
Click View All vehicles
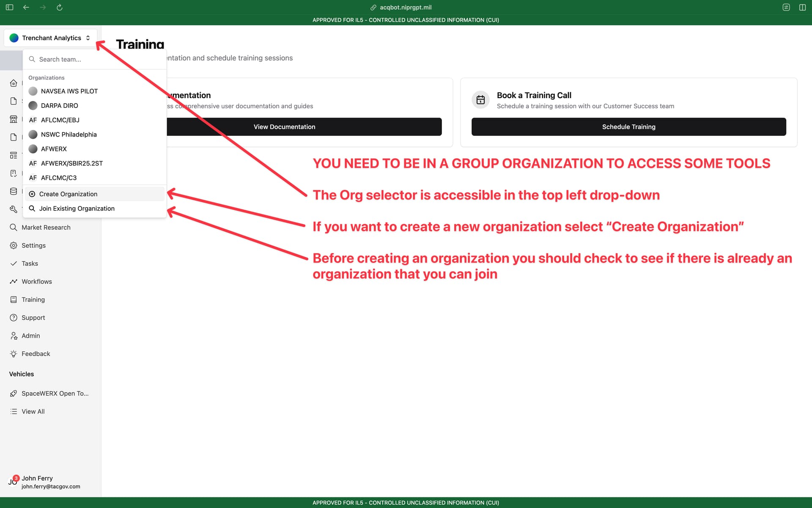33,412
